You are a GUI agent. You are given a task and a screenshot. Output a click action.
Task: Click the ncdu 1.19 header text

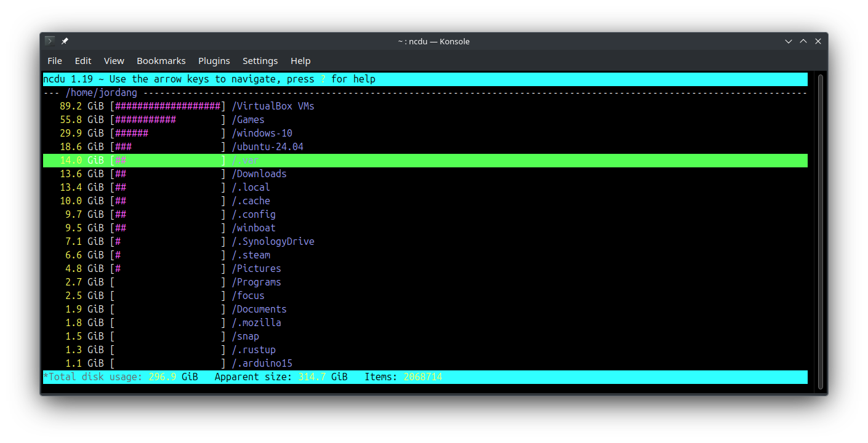click(x=68, y=79)
